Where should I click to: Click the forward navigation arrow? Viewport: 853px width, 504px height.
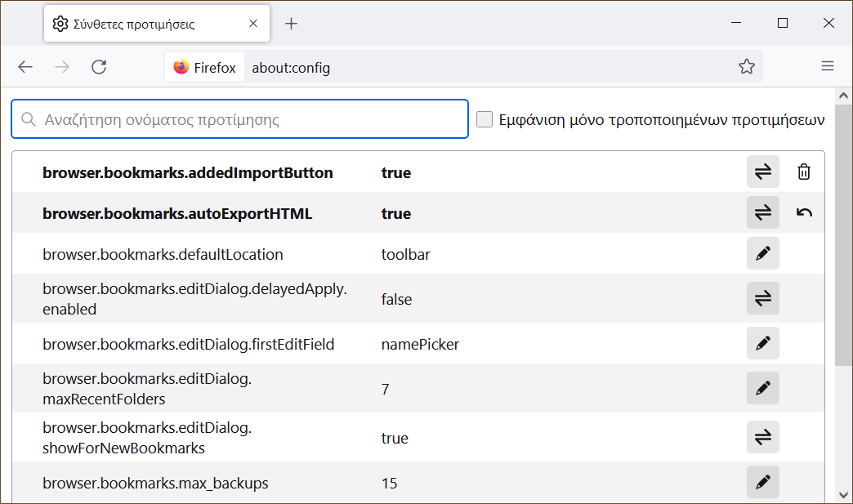(x=63, y=67)
